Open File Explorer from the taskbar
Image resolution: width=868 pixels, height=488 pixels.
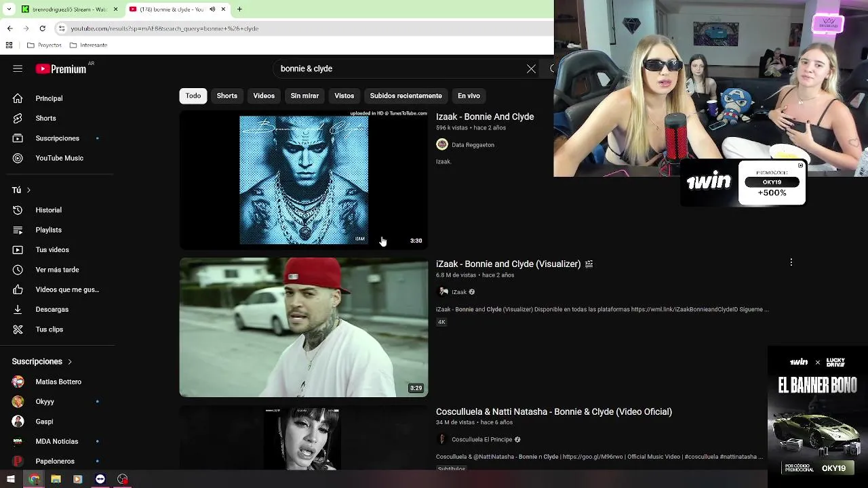56,479
